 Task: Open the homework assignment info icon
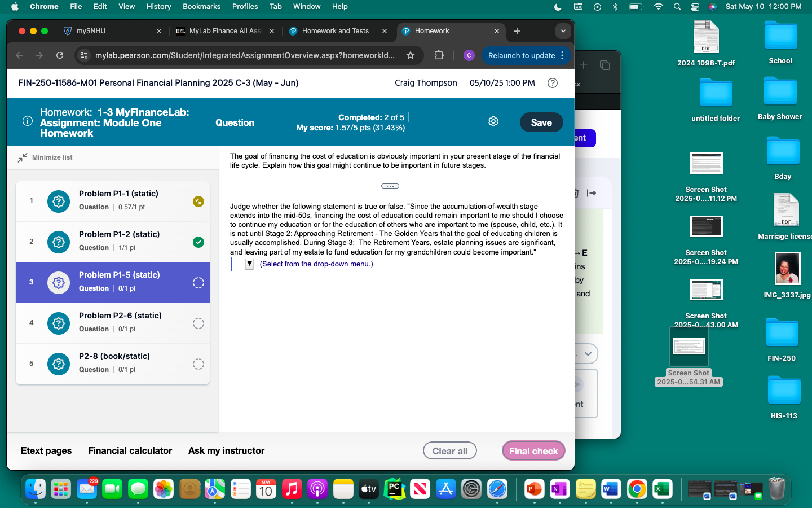(27, 121)
